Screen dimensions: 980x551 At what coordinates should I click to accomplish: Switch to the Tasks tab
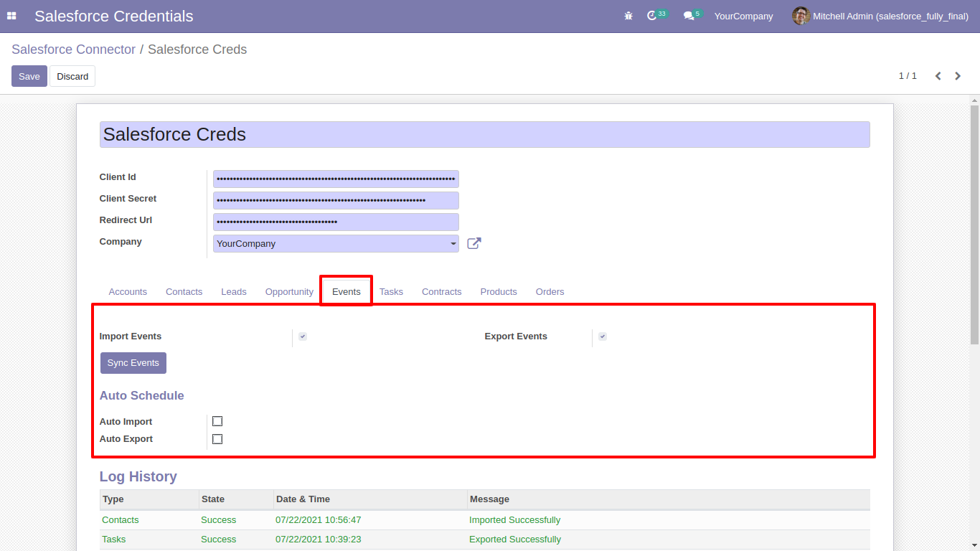click(x=391, y=292)
